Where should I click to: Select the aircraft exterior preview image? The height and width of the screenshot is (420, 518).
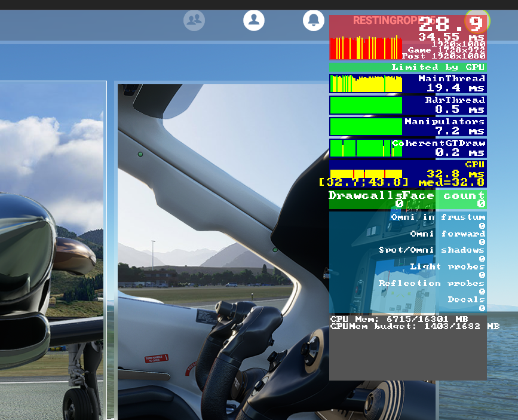pyautogui.click(x=53, y=250)
